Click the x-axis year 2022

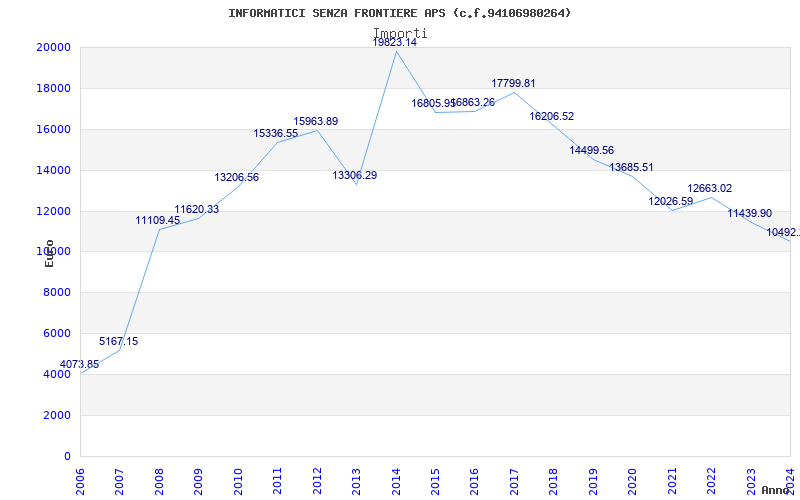712,481
